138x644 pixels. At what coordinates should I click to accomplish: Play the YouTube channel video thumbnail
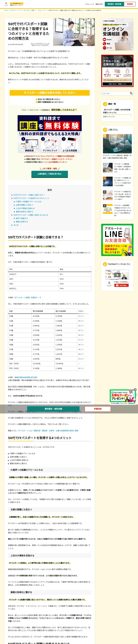tap(117, 275)
